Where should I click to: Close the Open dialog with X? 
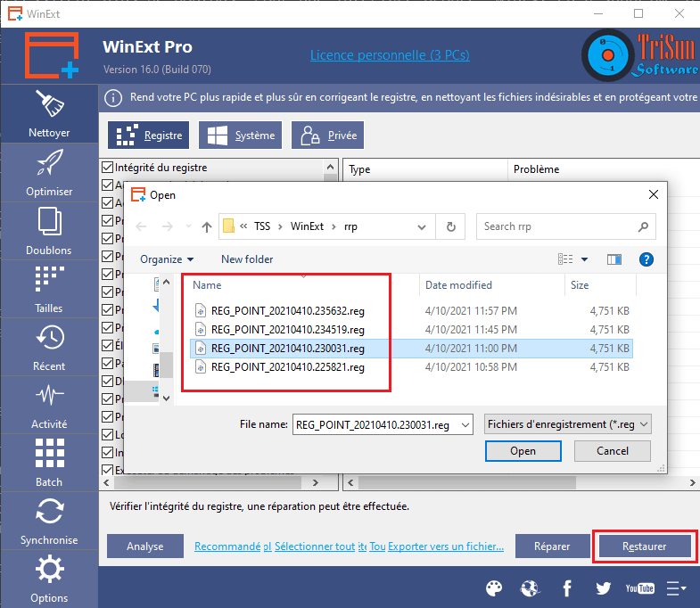point(653,194)
